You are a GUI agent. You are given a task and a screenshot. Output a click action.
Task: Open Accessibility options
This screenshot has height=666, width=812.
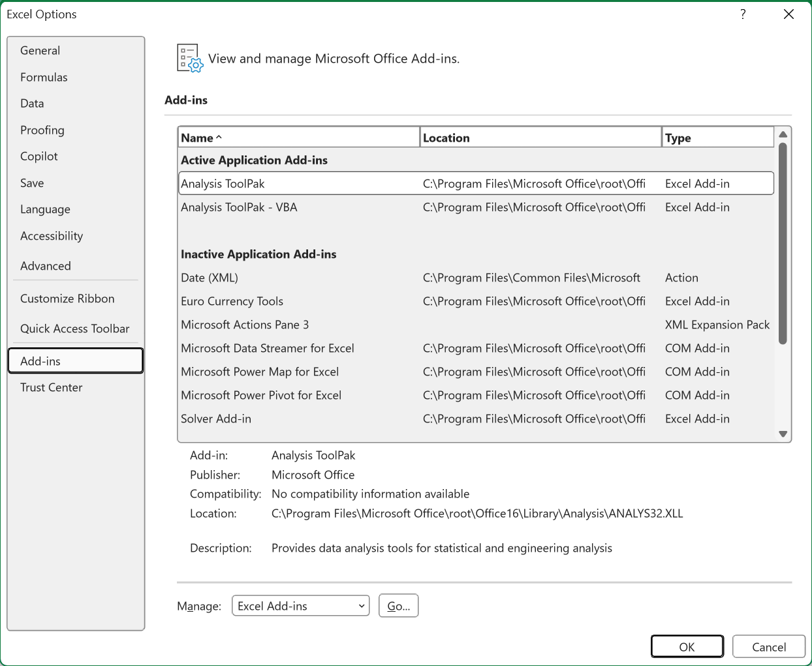[76, 236]
